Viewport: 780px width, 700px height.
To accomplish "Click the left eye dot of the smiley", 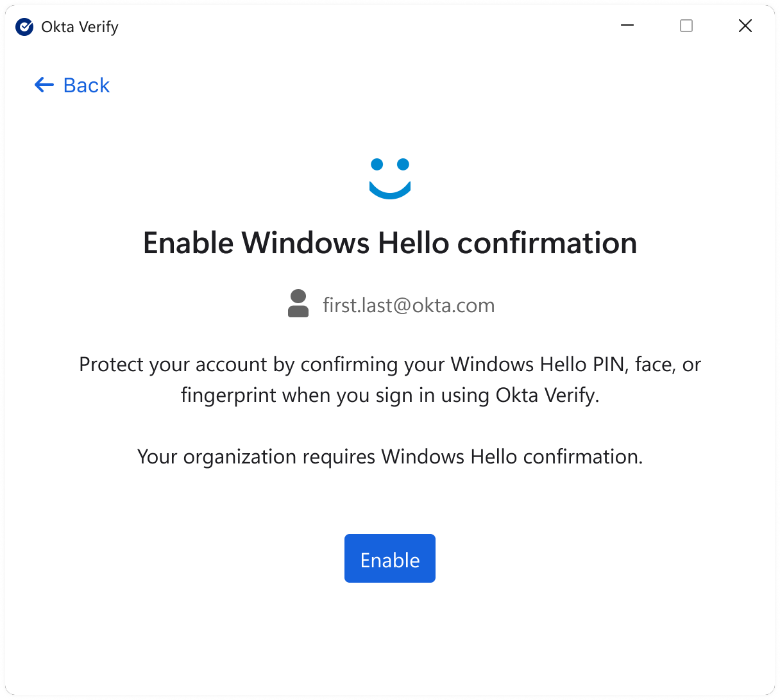I will (x=377, y=165).
